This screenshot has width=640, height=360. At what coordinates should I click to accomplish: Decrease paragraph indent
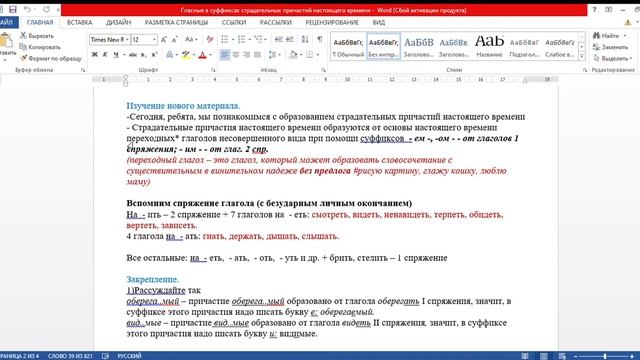(x=279, y=40)
